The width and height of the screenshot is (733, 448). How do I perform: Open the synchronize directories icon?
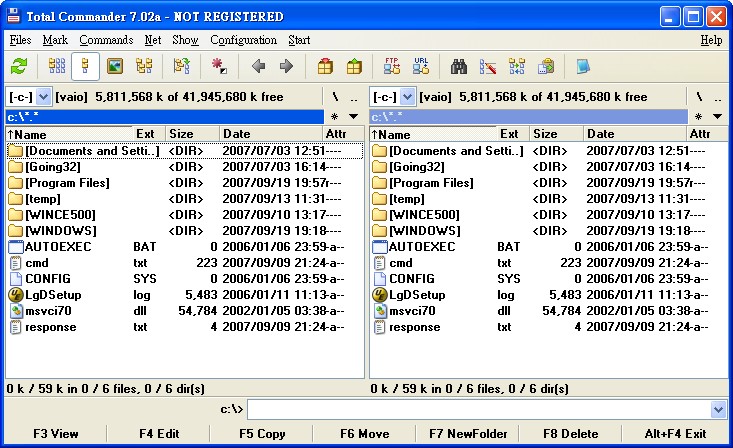point(517,66)
